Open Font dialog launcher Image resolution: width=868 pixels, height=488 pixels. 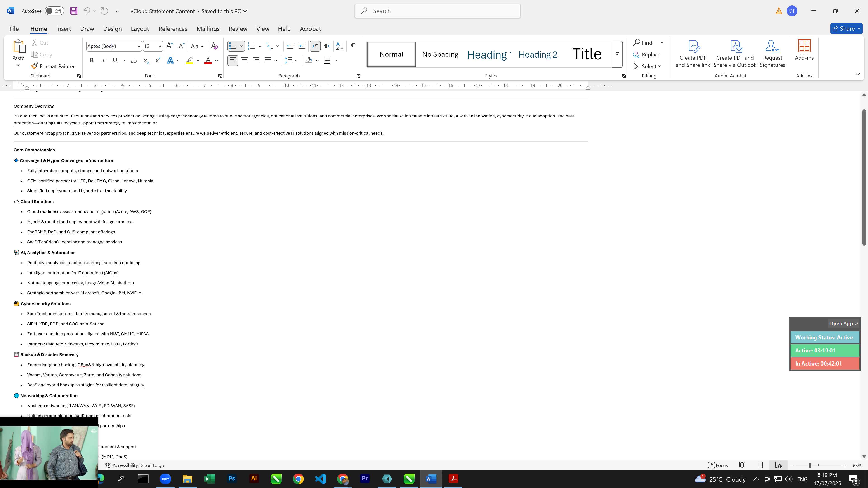pyautogui.click(x=220, y=76)
